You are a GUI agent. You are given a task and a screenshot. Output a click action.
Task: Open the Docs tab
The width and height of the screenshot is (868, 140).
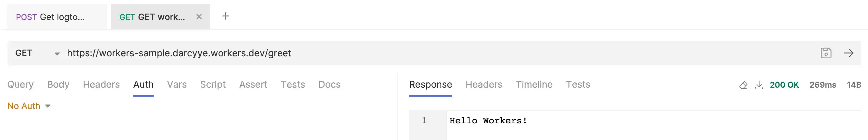pos(329,85)
